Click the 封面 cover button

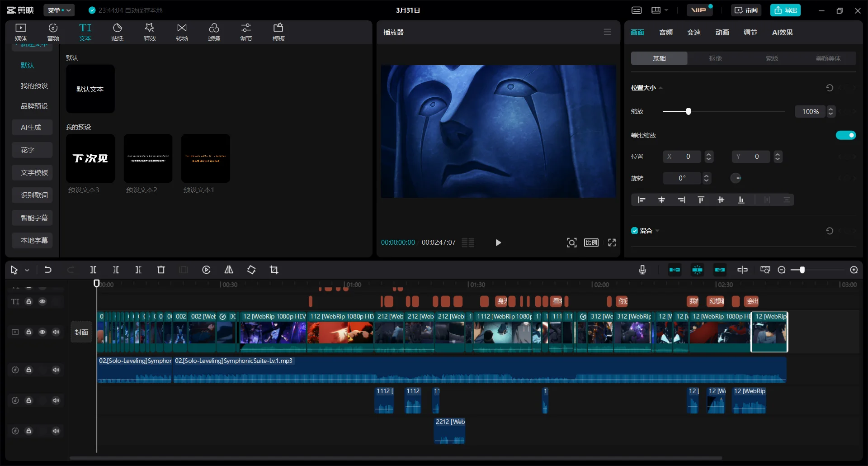81,332
